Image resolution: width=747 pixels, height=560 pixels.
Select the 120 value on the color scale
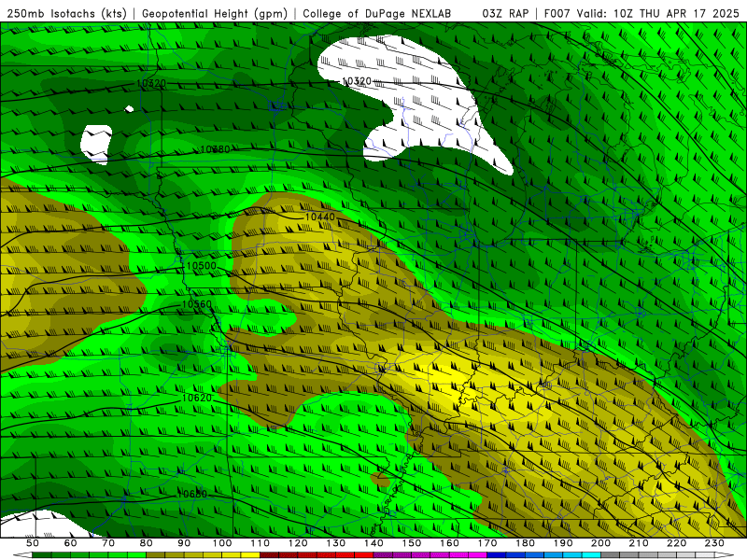[x=298, y=543]
